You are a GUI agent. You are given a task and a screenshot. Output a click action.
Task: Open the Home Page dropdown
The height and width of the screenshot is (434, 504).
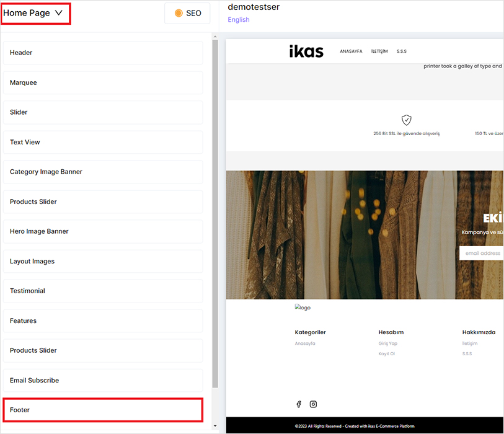click(35, 12)
